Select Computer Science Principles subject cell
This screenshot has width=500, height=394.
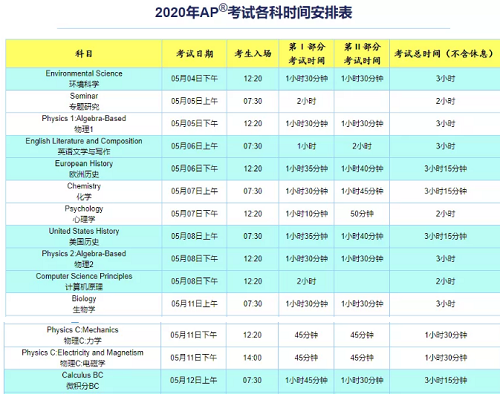(x=84, y=281)
